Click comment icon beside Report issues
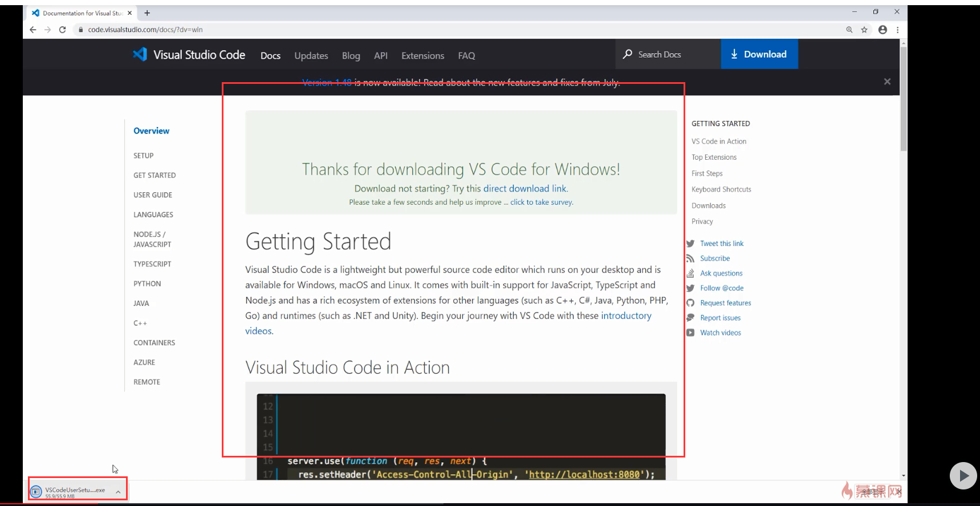Image resolution: width=980 pixels, height=506 pixels. 690,318
